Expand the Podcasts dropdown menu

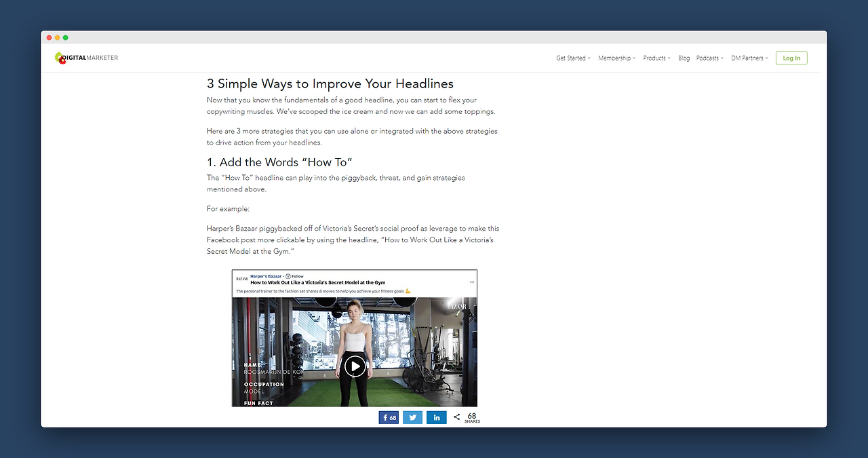point(710,58)
